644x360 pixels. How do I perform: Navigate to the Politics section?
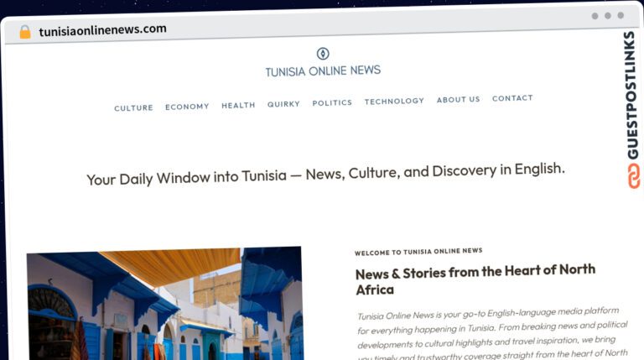tap(332, 102)
